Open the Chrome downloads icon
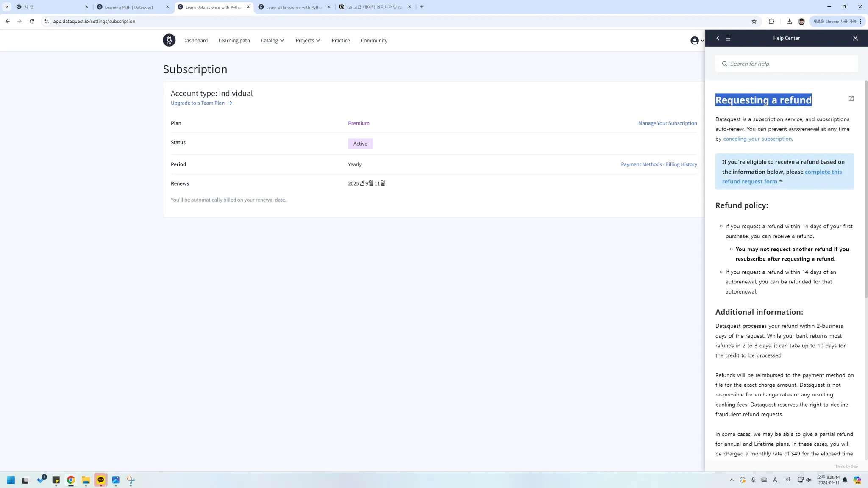 coord(789,21)
